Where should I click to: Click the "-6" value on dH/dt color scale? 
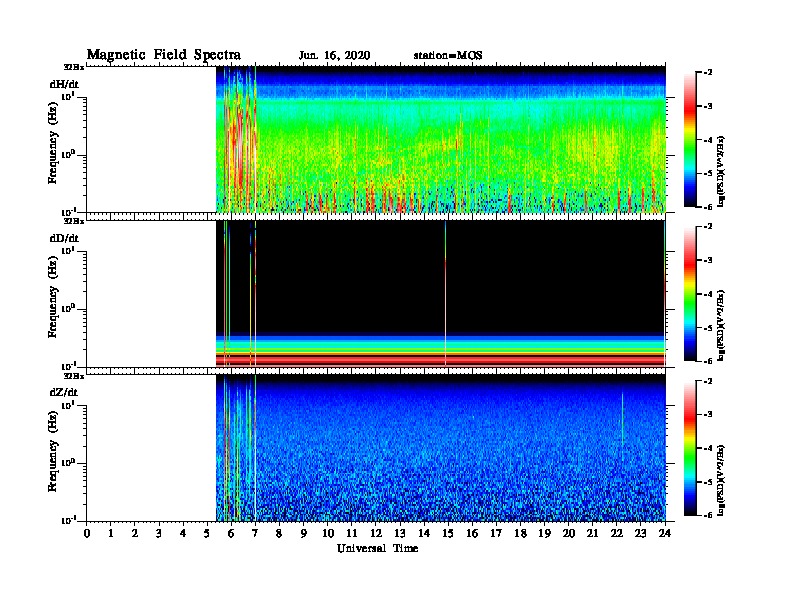point(708,207)
